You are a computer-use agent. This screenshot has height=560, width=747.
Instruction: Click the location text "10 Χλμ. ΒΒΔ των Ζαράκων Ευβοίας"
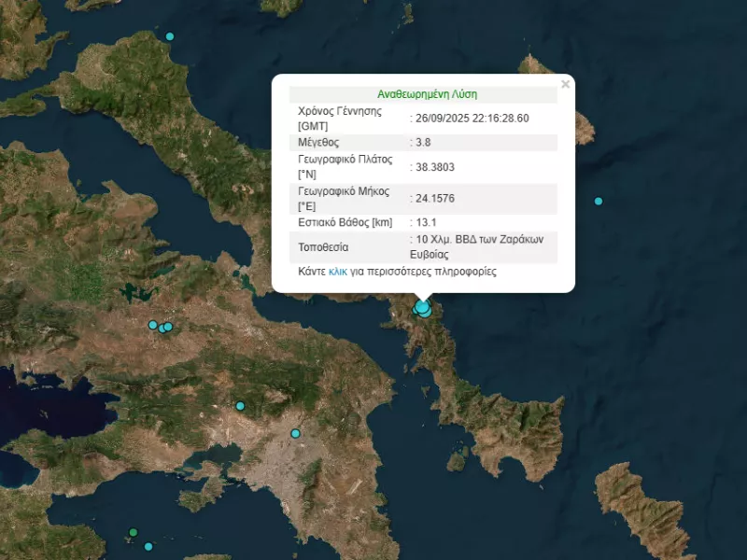[478, 246]
